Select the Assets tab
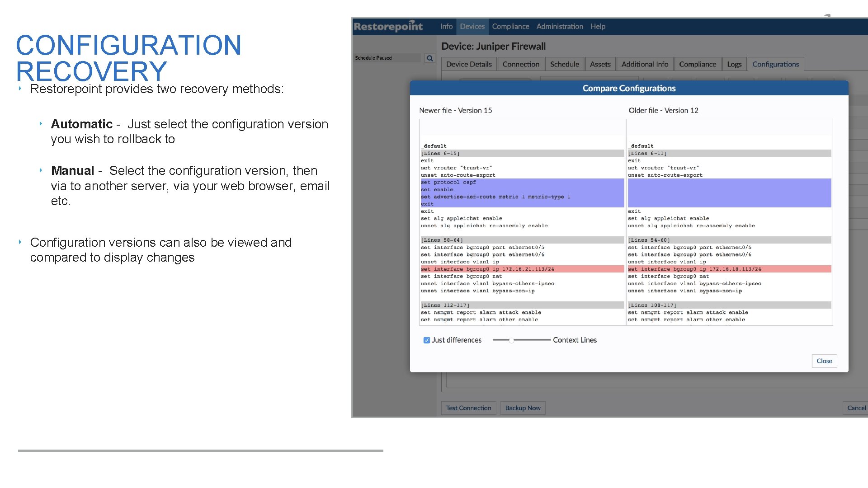The image size is (868, 488). pyautogui.click(x=600, y=64)
